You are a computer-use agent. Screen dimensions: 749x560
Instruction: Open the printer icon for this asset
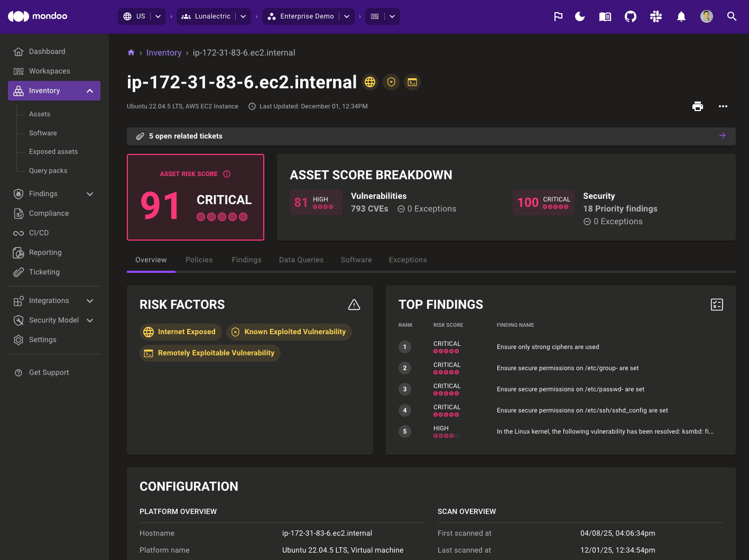698,106
